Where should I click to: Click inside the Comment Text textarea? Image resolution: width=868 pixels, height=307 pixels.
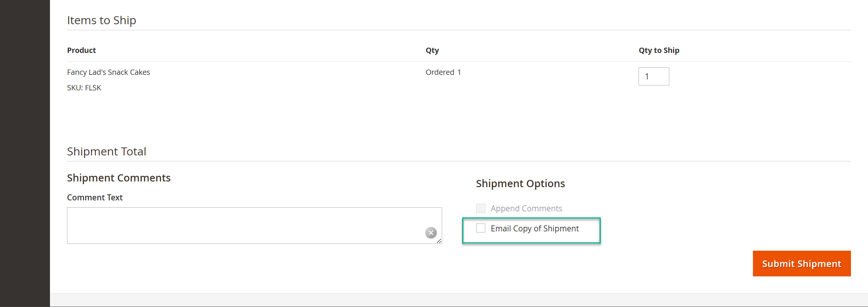[246, 225]
